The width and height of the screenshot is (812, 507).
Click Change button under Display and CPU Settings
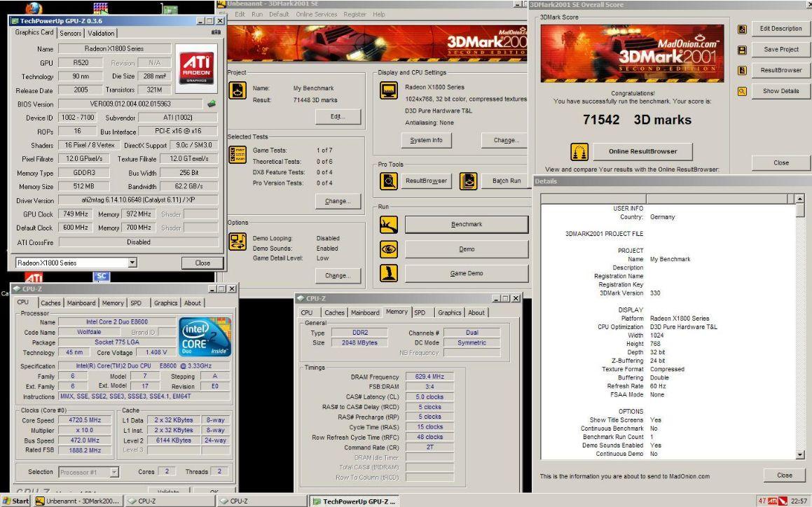pos(504,140)
